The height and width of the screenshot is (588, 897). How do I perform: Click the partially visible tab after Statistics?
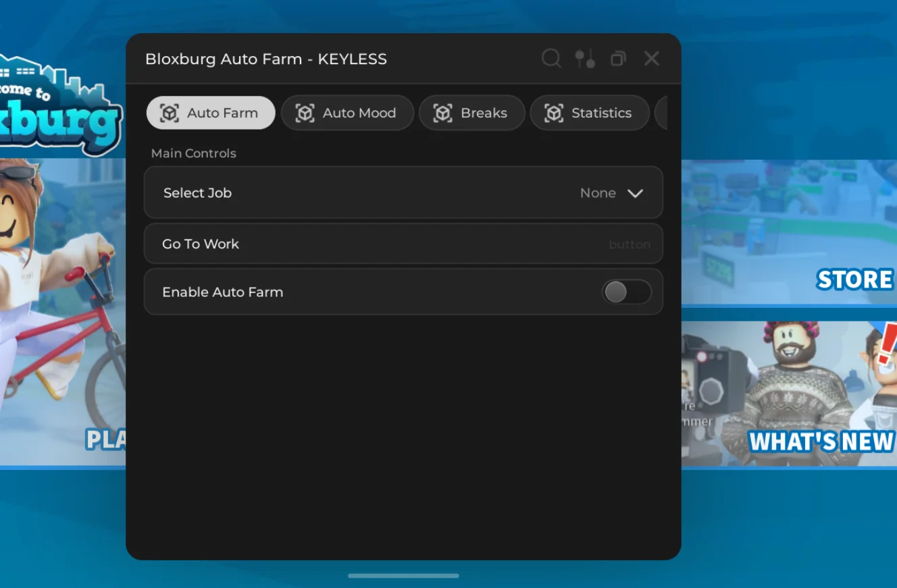661,113
